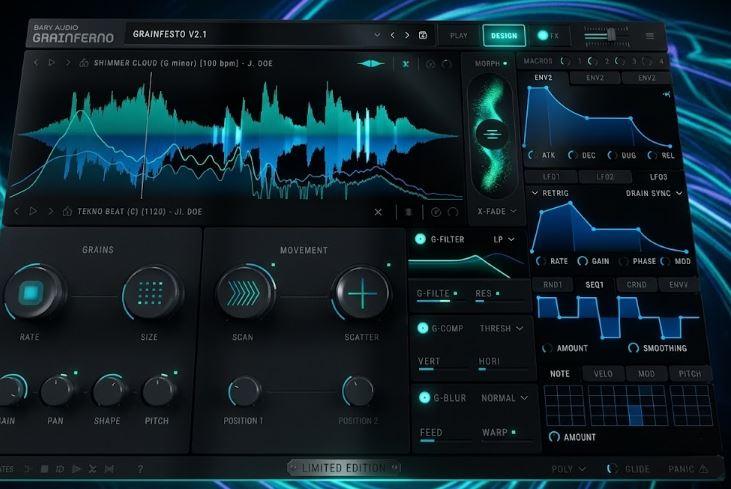The width and height of the screenshot is (731, 489).
Task: Switch to the DESIGN tab
Action: point(504,35)
